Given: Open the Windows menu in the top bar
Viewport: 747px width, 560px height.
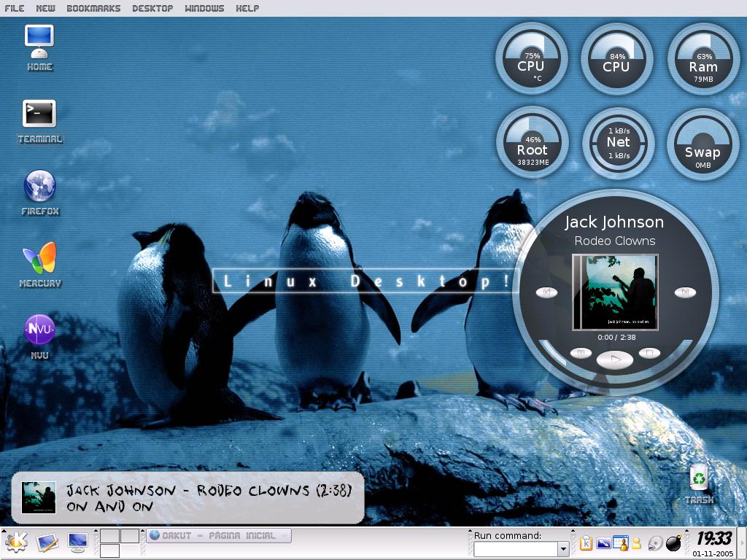Looking at the screenshot, I should (204, 8).
